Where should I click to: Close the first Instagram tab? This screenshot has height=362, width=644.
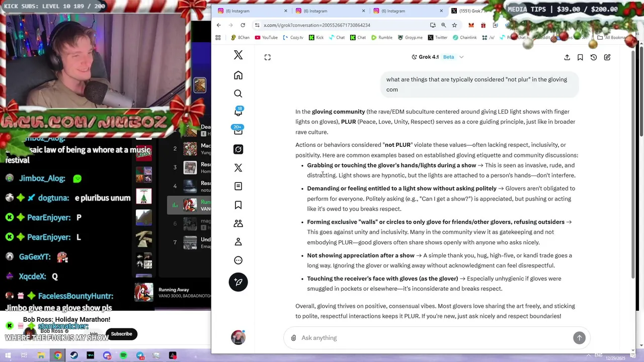(286, 11)
